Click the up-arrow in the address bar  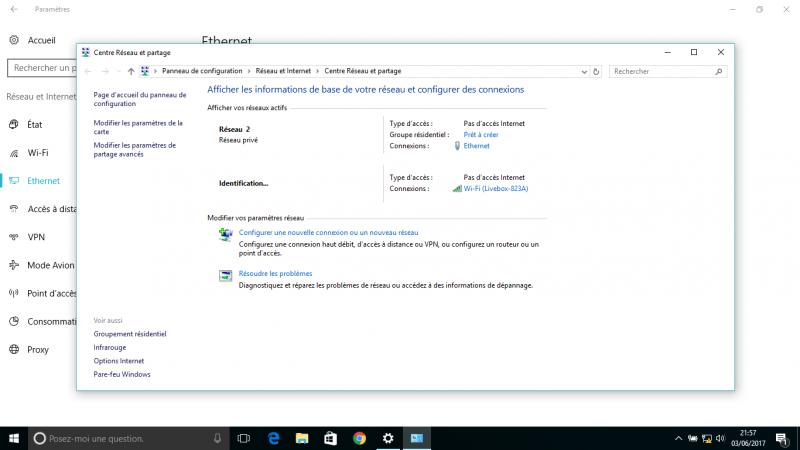(x=131, y=71)
